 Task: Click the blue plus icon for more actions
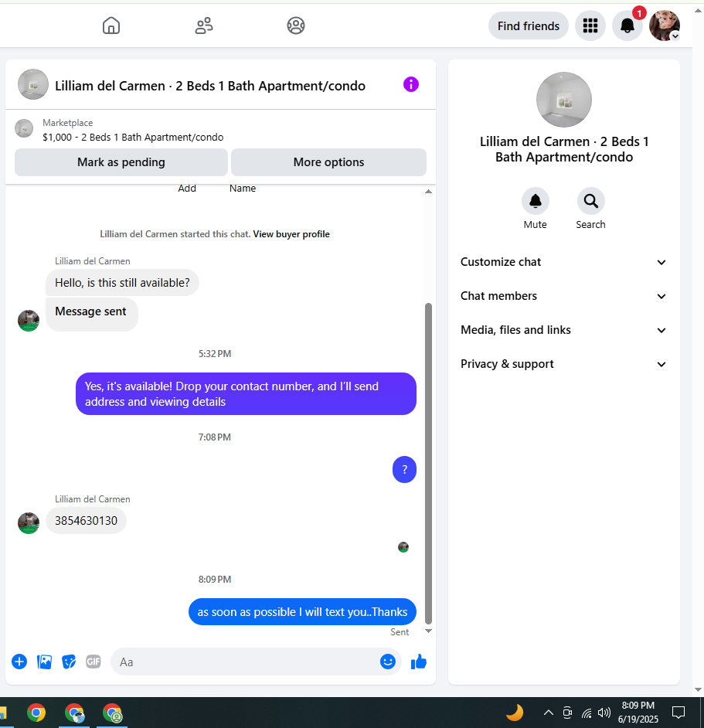click(x=19, y=662)
